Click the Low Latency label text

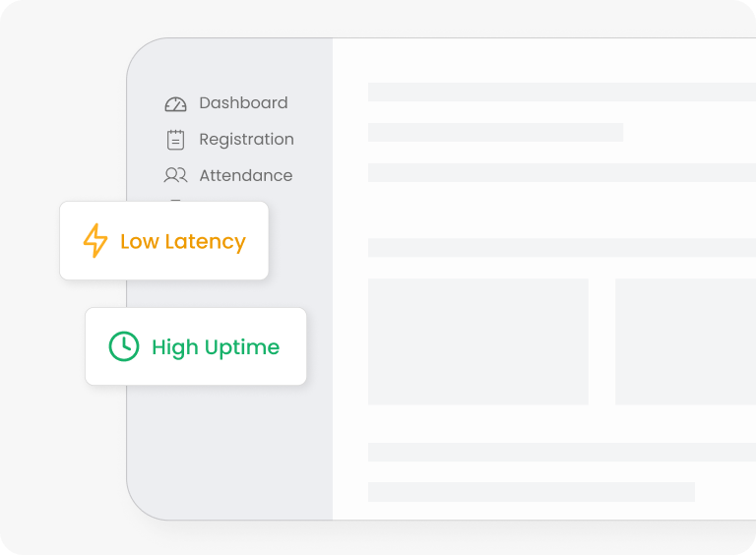coord(182,241)
